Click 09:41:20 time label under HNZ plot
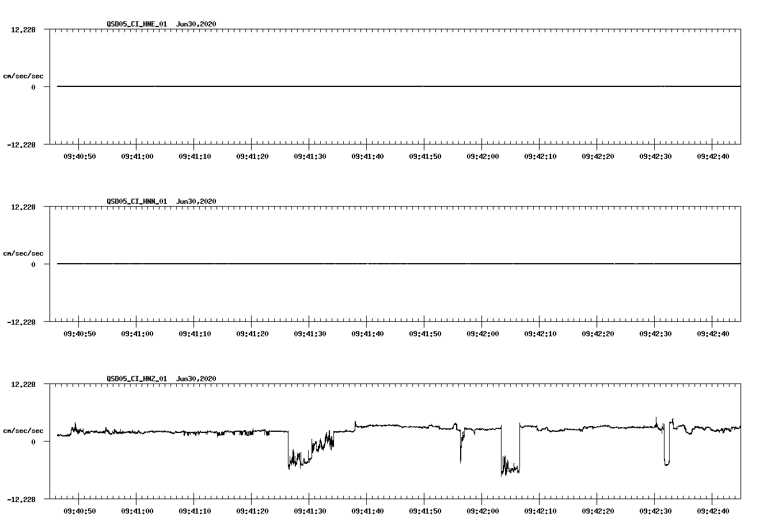Viewport: 782px width, 532px height. click(252, 511)
